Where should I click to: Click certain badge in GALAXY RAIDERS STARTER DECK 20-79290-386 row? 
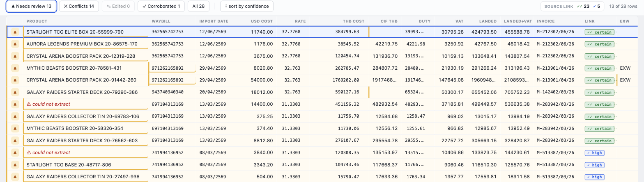click(x=599, y=92)
